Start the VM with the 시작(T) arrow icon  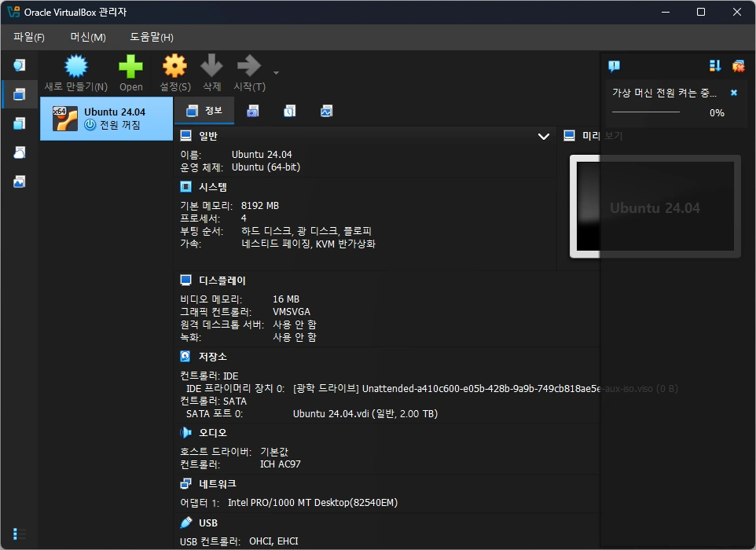pos(249,66)
